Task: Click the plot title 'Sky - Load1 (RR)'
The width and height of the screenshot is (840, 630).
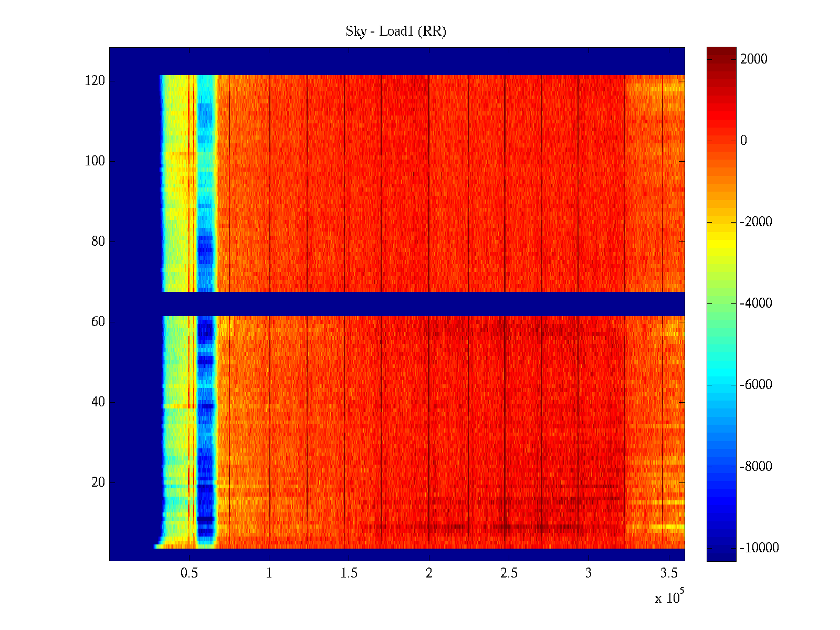Action: click(x=395, y=31)
